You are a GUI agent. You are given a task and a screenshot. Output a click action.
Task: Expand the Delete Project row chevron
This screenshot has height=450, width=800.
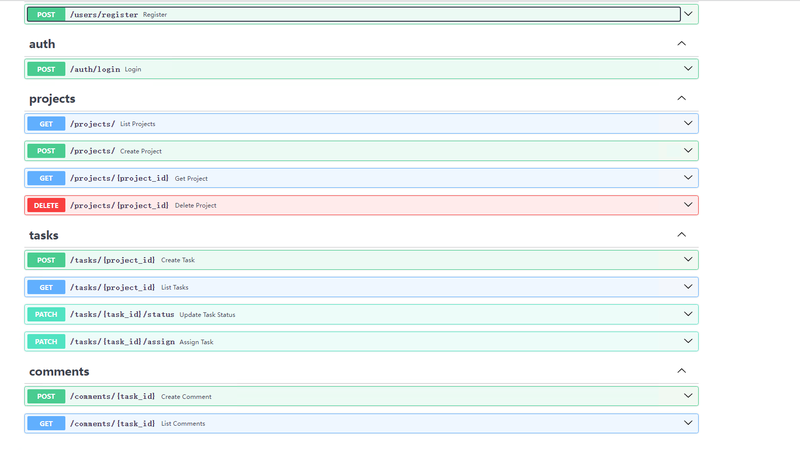(x=688, y=205)
